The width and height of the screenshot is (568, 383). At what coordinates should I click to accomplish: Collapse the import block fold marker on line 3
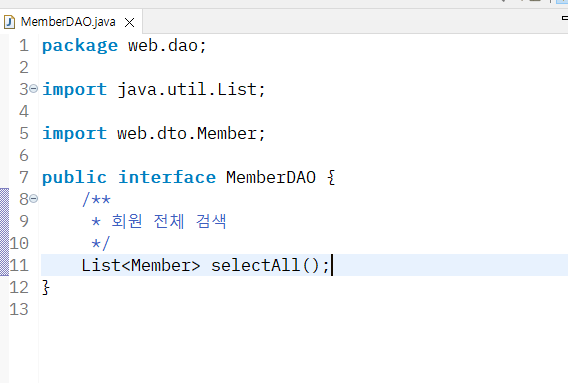click(33, 88)
